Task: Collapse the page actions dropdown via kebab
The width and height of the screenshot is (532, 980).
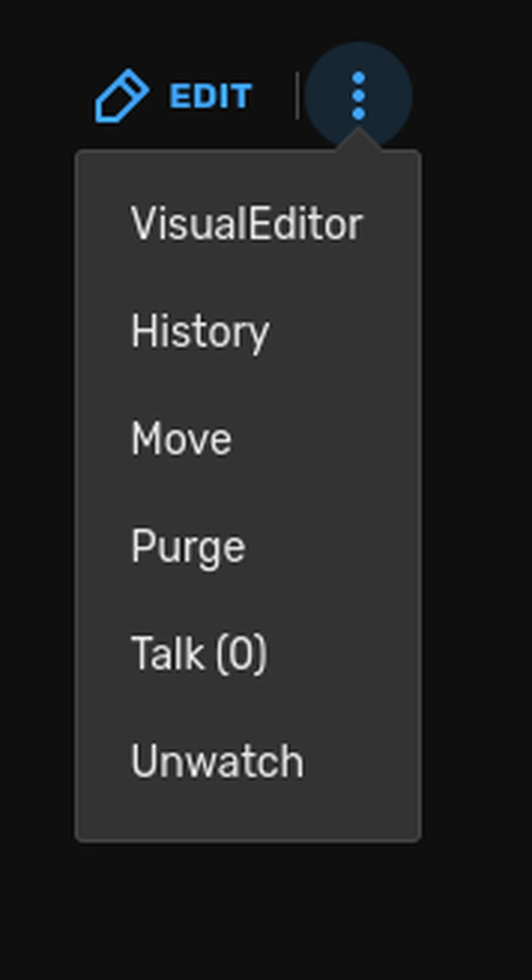Action: pyautogui.click(x=359, y=96)
